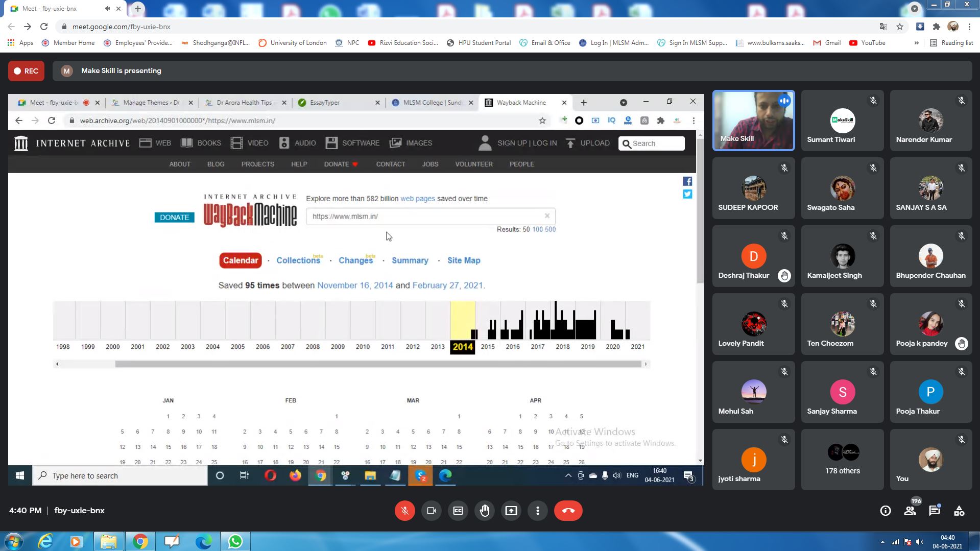Expand hidden bookmarks chevron
Image resolution: width=980 pixels, height=551 pixels.
(917, 43)
